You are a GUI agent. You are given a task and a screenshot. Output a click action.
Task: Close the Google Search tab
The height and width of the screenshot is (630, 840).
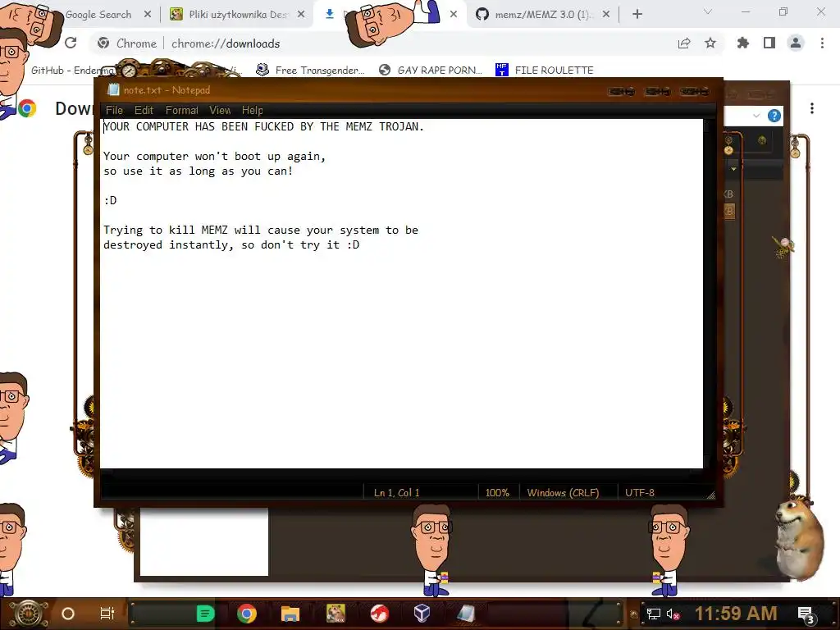coord(148,15)
